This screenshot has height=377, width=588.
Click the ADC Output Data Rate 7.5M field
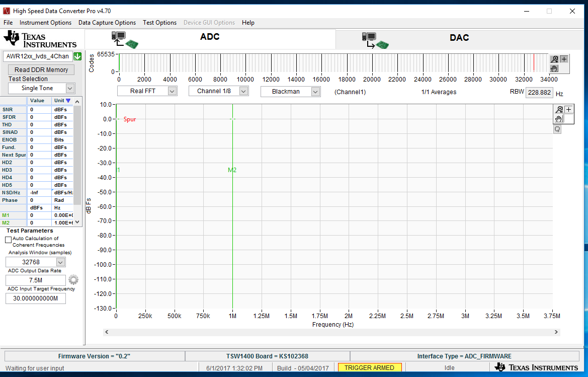click(36, 280)
